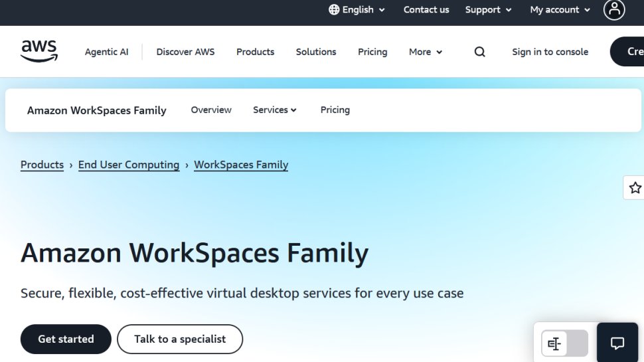Screen dimensions: 644x362
Task: Follow the Products breadcrumb link
Action: click(x=42, y=164)
